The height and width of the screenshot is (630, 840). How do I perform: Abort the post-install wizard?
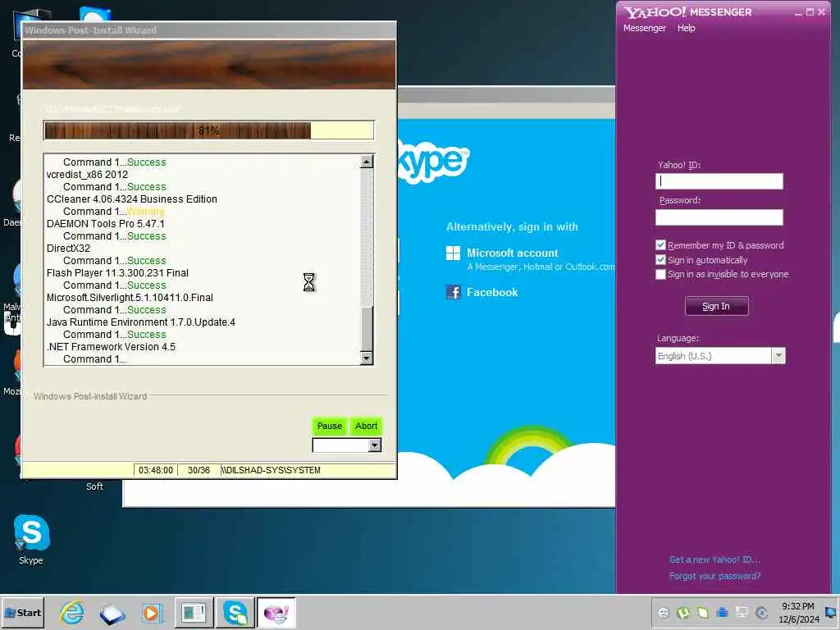point(367,426)
